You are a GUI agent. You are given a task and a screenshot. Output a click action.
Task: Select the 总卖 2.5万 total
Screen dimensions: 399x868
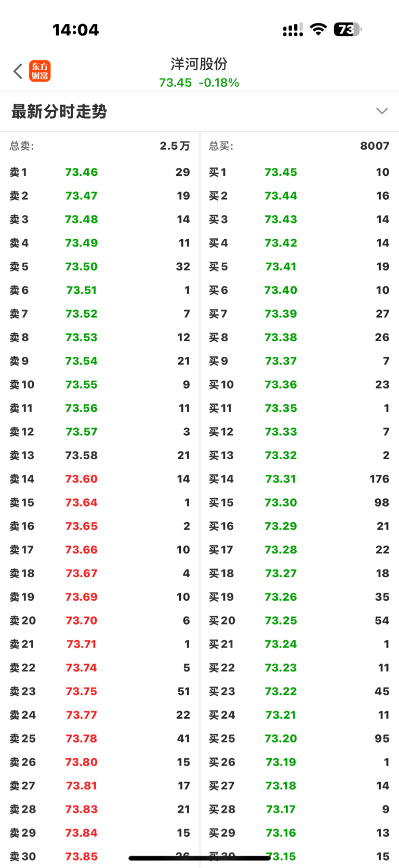click(x=100, y=146)
